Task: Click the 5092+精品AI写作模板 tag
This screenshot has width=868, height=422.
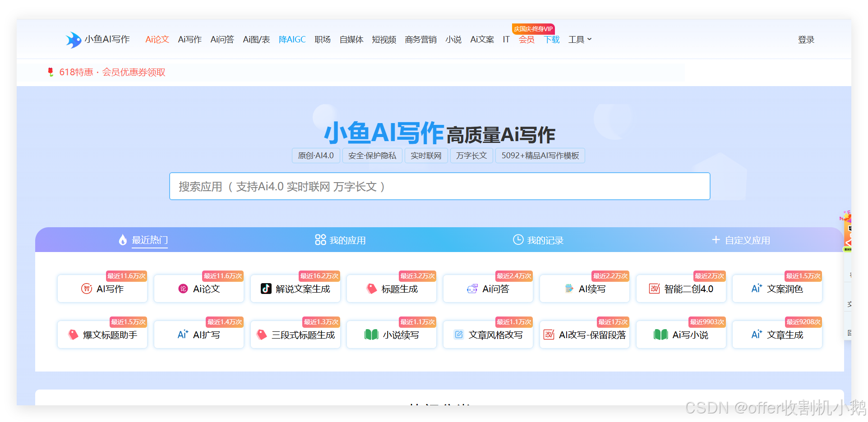Action: pos(540,156)
